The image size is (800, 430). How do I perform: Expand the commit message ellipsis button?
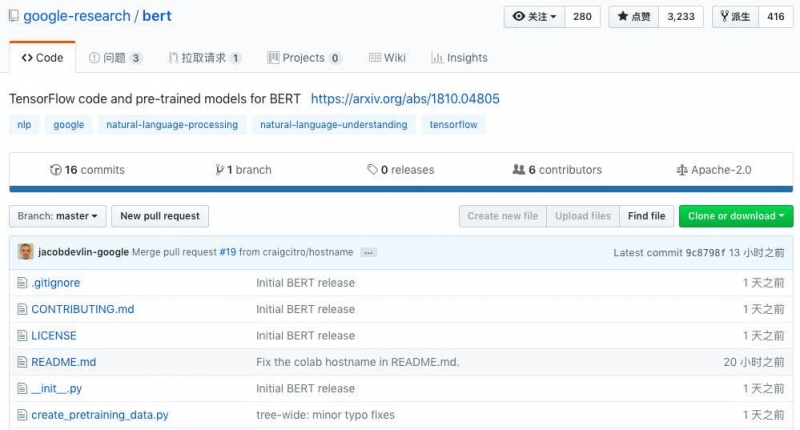click(x=368, y=252)
